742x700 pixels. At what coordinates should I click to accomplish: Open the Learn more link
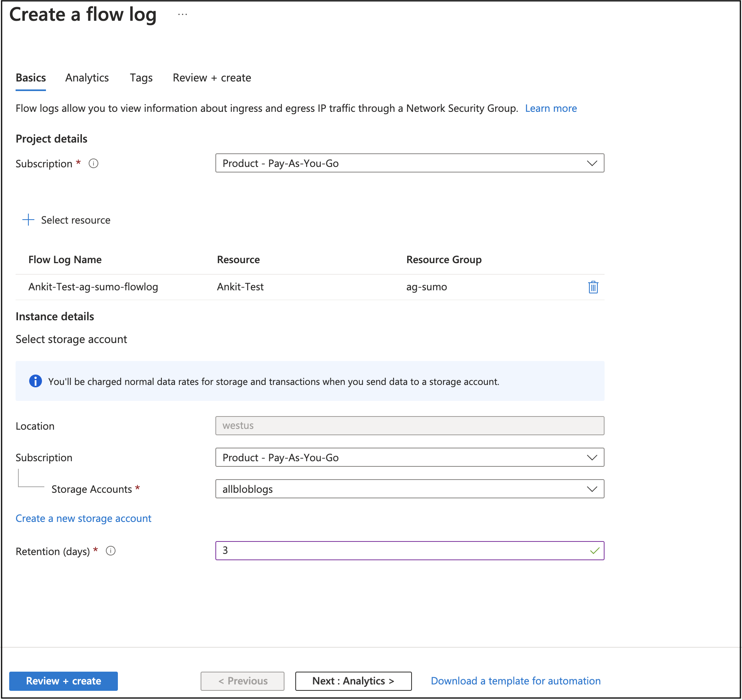click(x=551, y=109)
